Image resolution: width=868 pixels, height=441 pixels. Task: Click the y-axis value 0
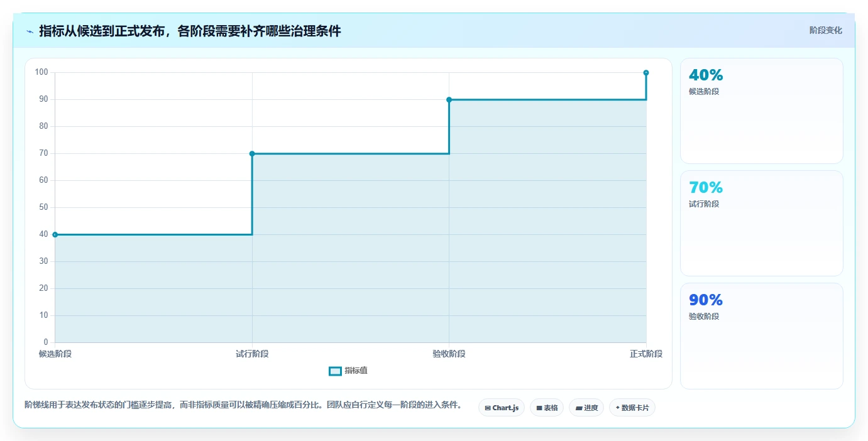point(46,342)
